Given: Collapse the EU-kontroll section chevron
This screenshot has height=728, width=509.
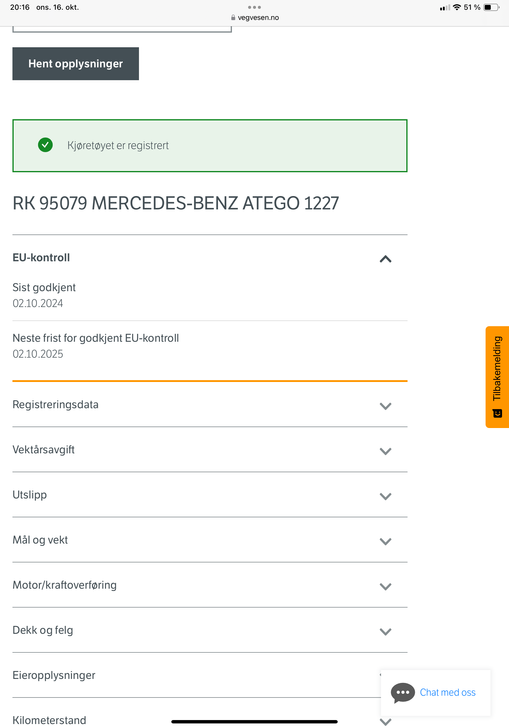Looking at the screenshot, I should (x=385, y=259).
